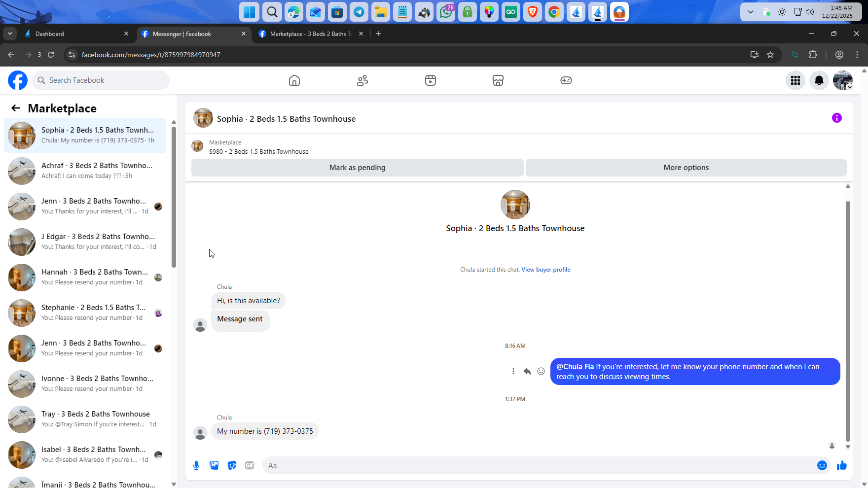Open the notifications bell

pyautogui.click(x=819, y=80)
